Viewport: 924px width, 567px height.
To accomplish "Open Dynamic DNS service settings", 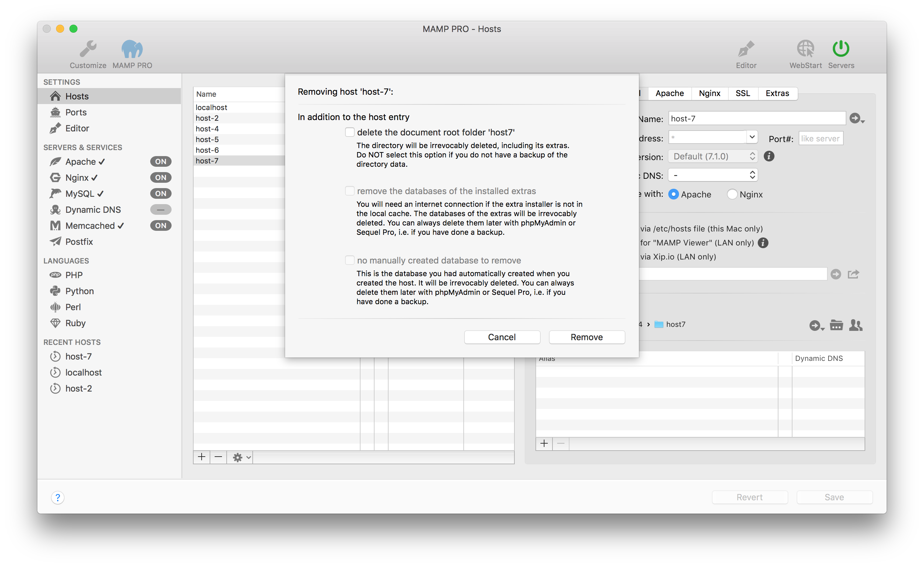I will (93, 210).
